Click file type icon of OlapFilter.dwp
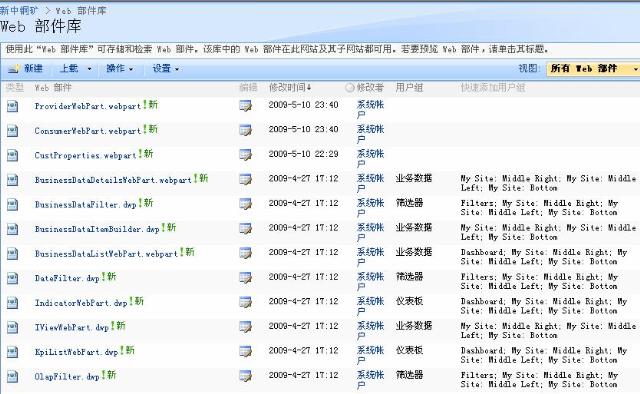 [x=13, y=376]
